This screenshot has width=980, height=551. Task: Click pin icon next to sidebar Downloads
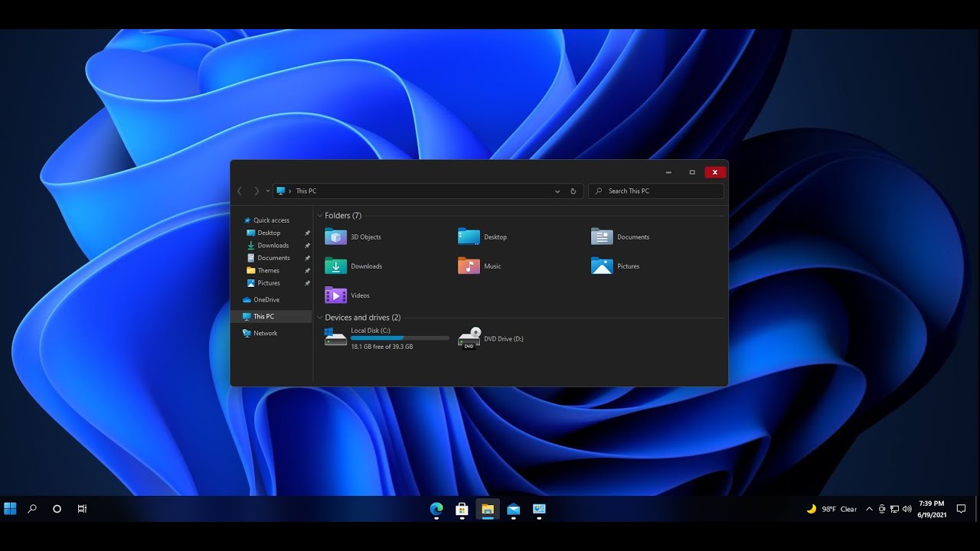click(x=307, y=246)
